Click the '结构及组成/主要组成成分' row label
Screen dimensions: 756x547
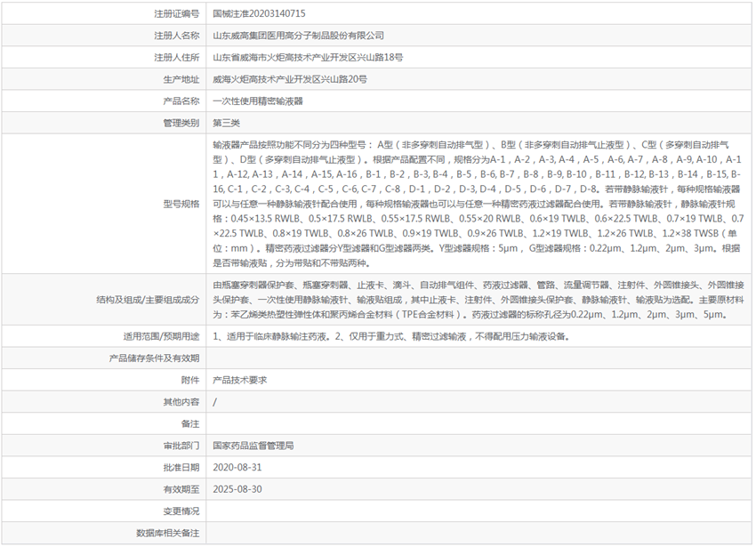click(148, 300)
